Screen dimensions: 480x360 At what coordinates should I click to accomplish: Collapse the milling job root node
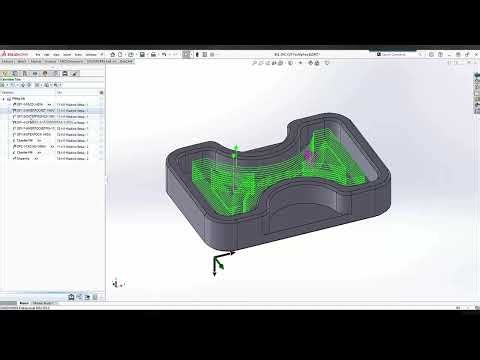(x=4, y=99)
